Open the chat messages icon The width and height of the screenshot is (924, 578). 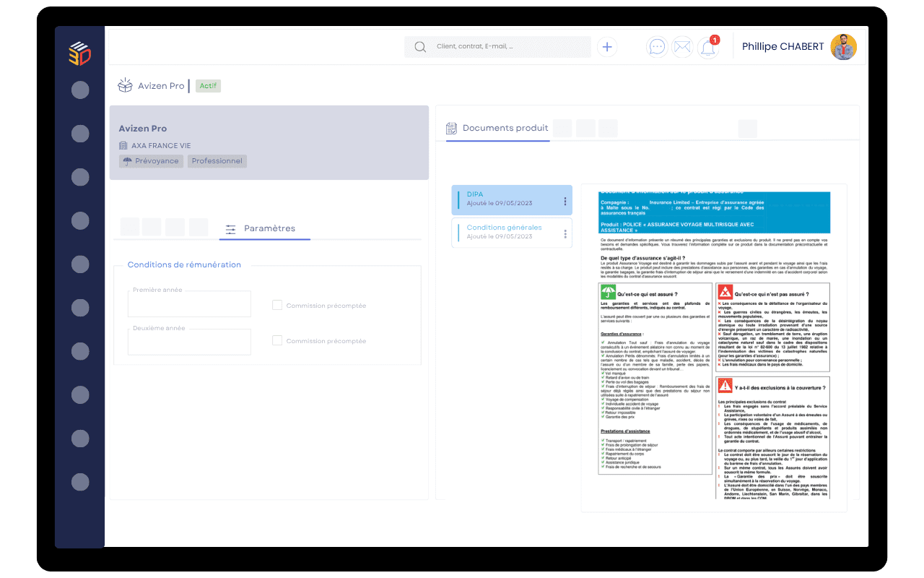point(657,47)
